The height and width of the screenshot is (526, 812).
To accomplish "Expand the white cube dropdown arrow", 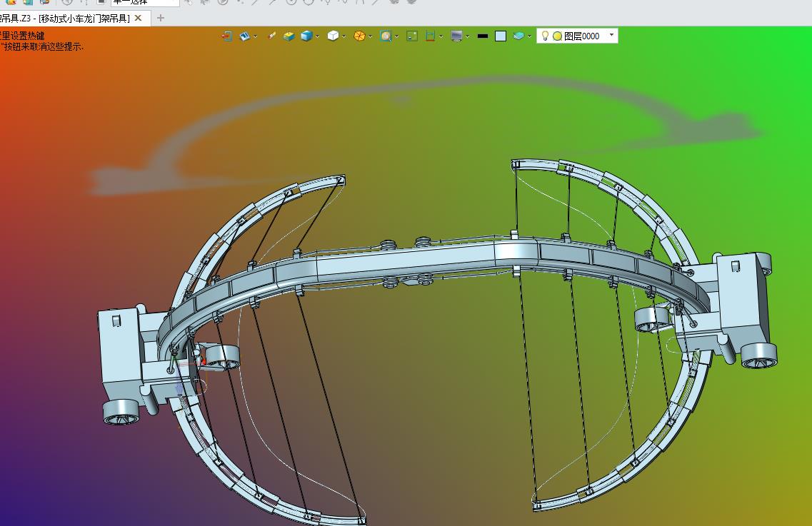I will tap(344, 36).
